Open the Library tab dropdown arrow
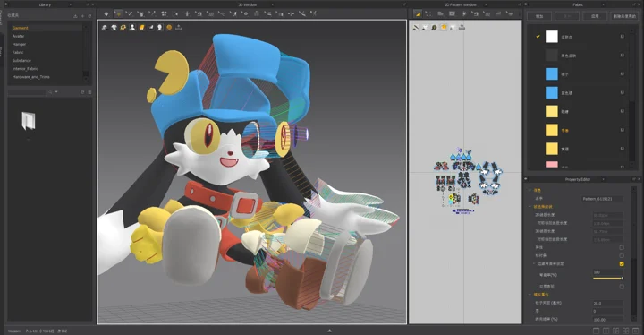The image size is (644, 335). coord(71,4)
